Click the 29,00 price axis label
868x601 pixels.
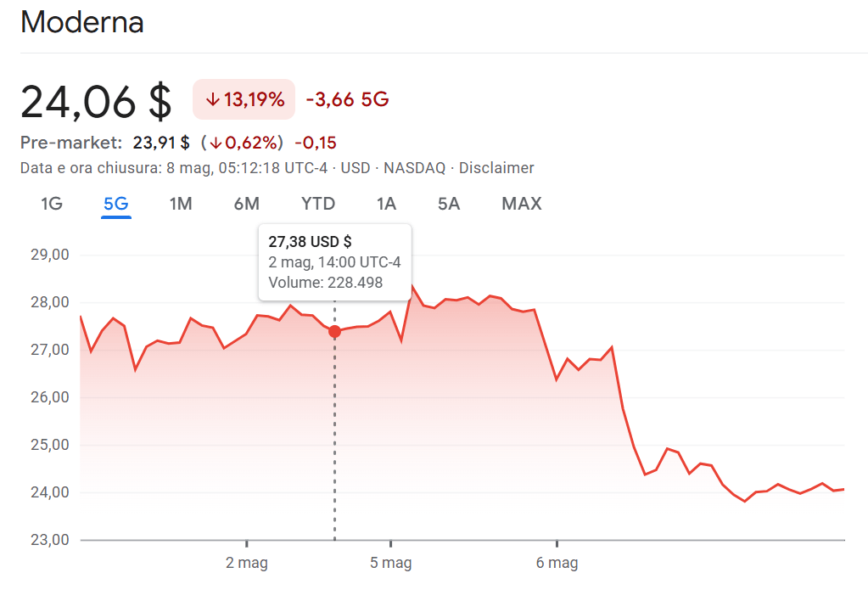click(48, 255)
